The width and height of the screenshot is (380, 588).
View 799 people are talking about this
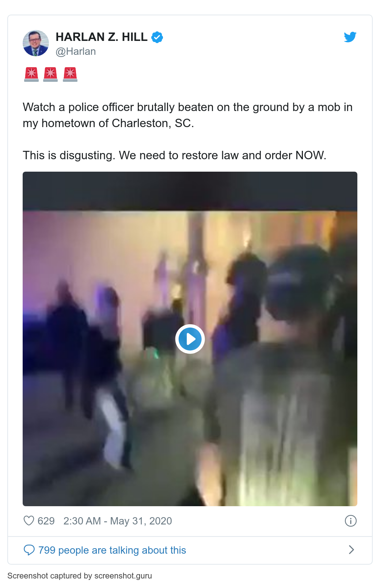coord(112,550)
